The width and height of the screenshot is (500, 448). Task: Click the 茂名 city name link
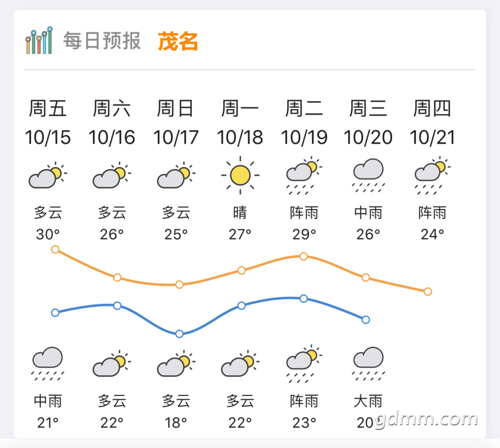(x=178, y=42)
